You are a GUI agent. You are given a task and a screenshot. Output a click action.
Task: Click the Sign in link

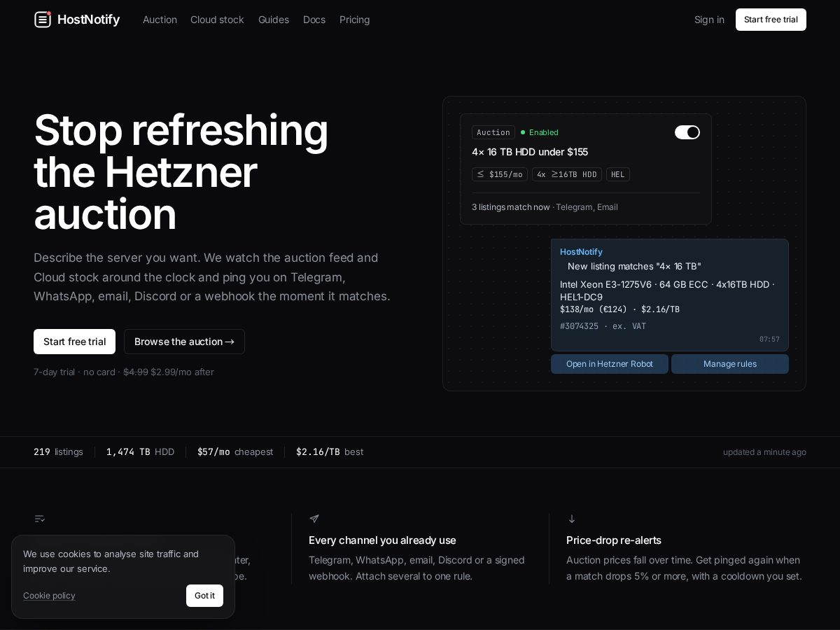tap(709, 20)
